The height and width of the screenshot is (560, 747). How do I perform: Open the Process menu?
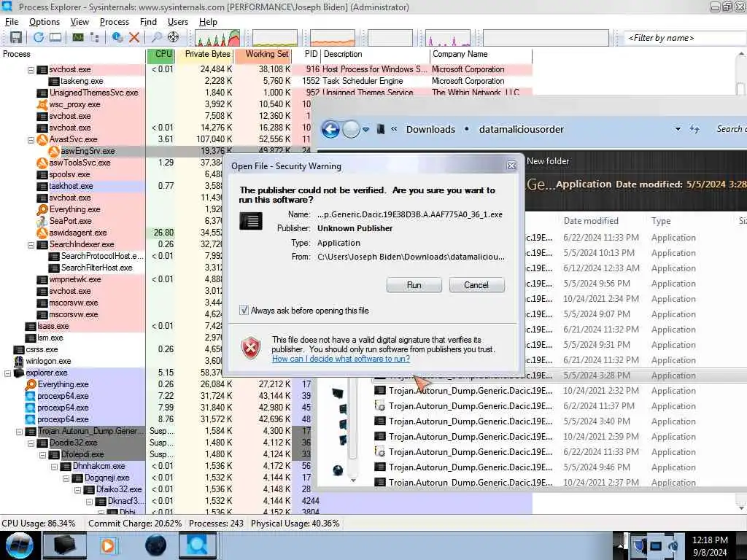(x=115, y=22)
